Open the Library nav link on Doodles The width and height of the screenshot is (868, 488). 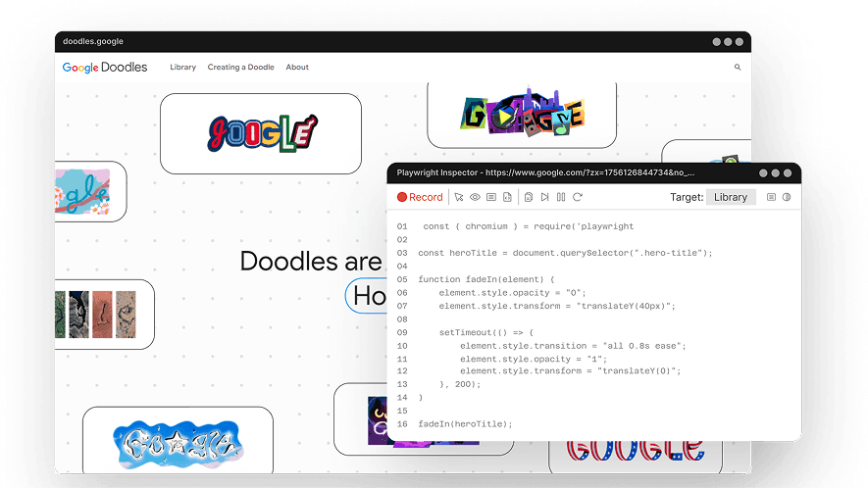(x=182, y=67)
